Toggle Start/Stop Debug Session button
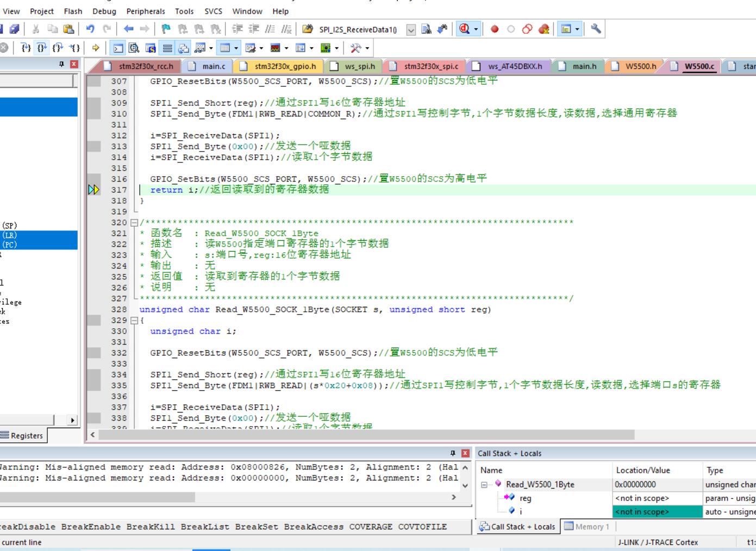 click(x=465, y=29)
